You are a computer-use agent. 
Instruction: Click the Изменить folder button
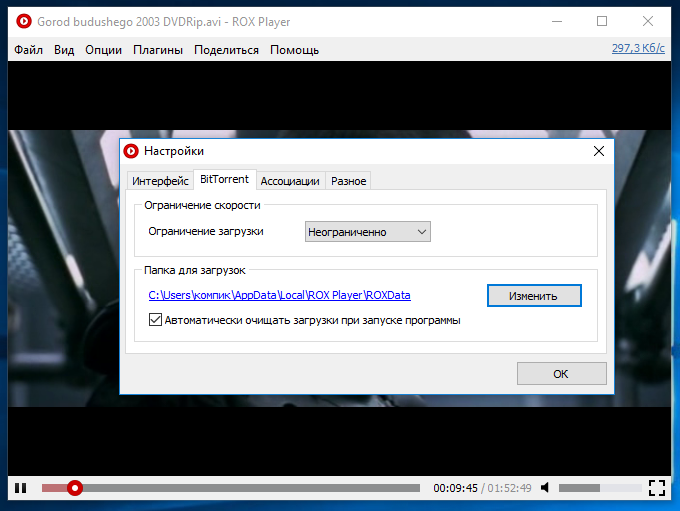point(534,296)
